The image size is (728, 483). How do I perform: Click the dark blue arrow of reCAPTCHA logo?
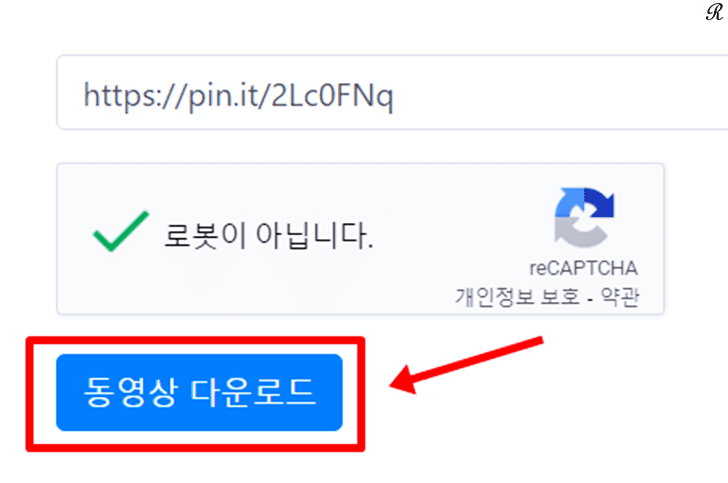[x=599, y=203]
